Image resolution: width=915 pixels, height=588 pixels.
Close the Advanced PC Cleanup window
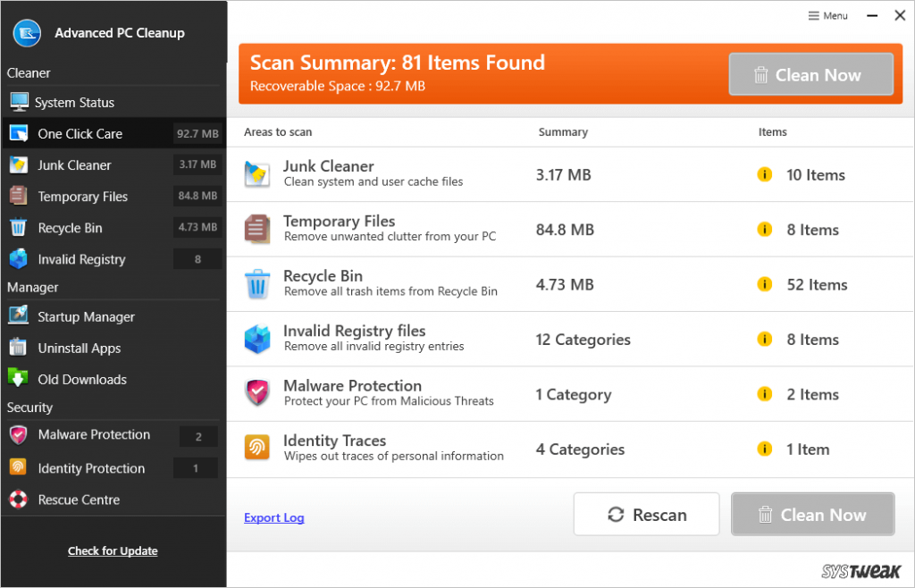[x=900, y=16]
